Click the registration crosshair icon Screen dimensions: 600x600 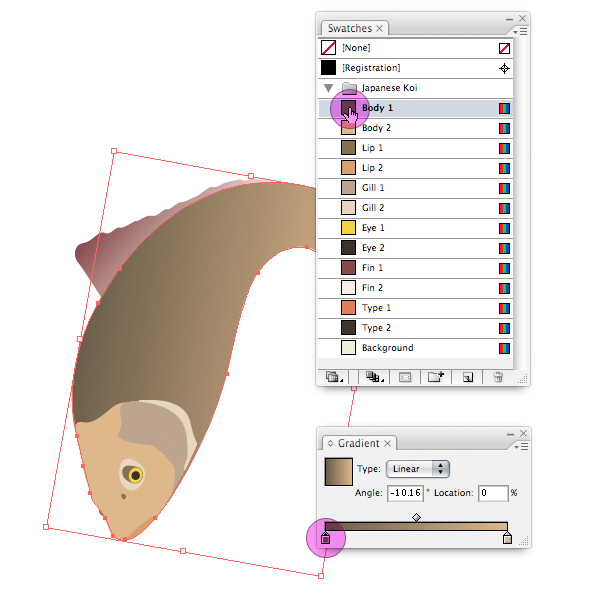point(504,68)
